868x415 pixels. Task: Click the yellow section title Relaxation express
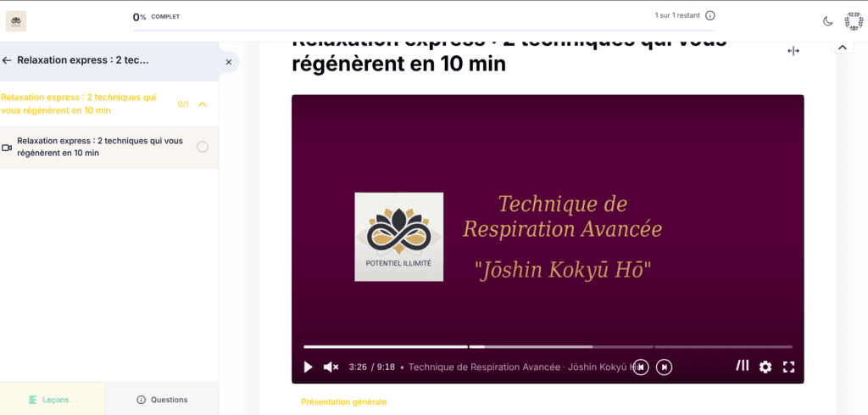click(79, 104)
